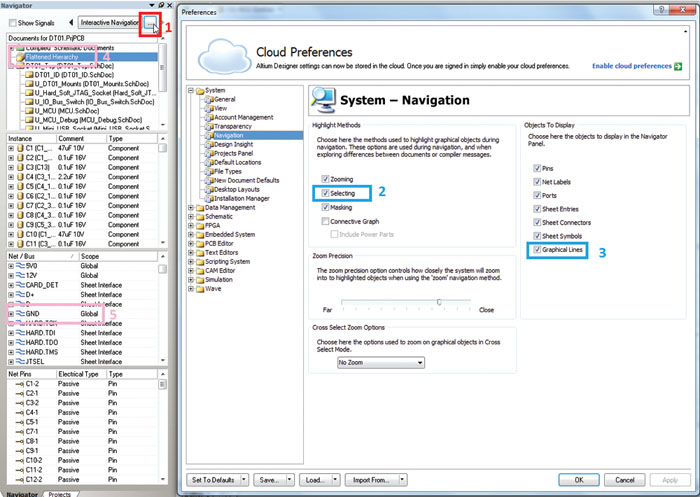Toggle the Graphical Lines checkbox
Screen dimensions: 700x497
[x=537, y=250]
